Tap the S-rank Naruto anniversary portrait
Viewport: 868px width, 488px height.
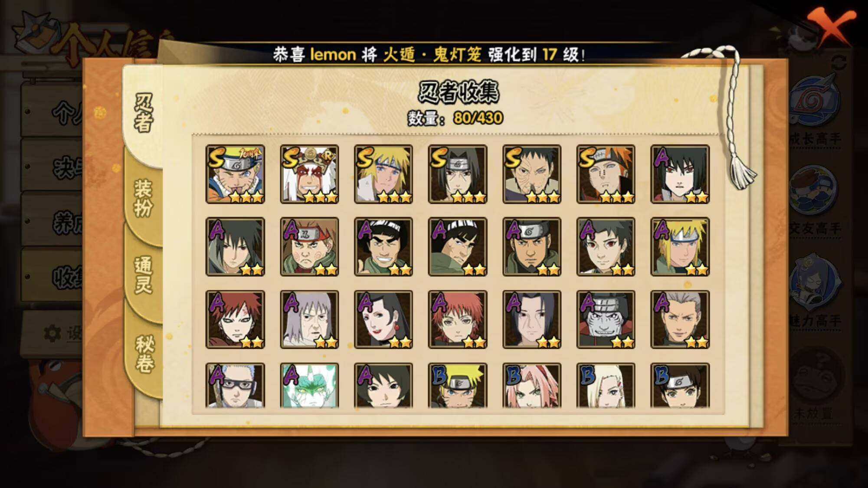pos(235,174)
